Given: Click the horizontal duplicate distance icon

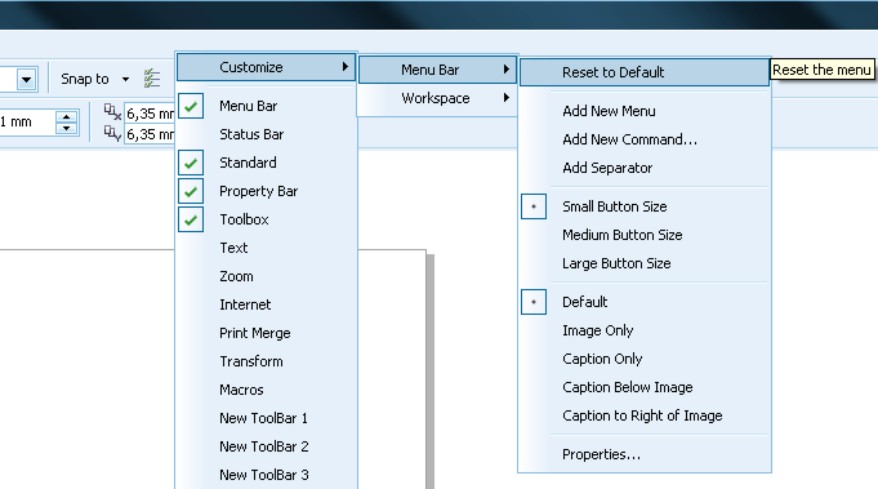Looking at the screenshot, I should 113,112.
